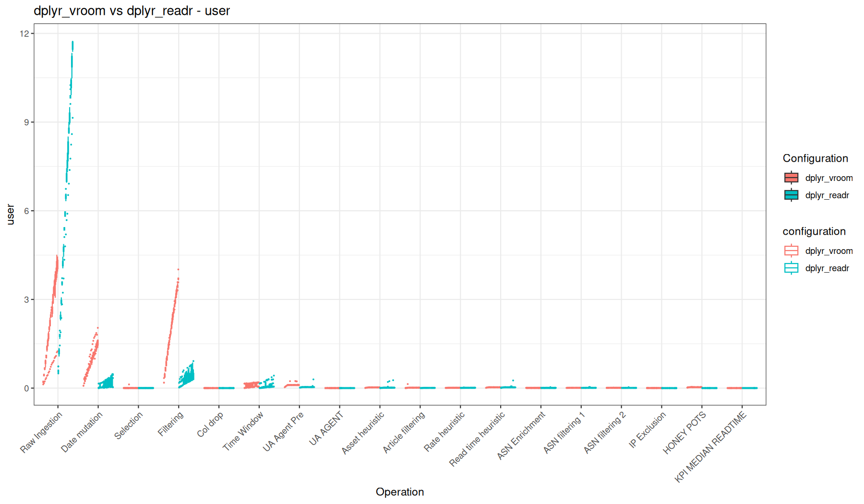Click the y-axis label 'user'

(x=11, y=215)
